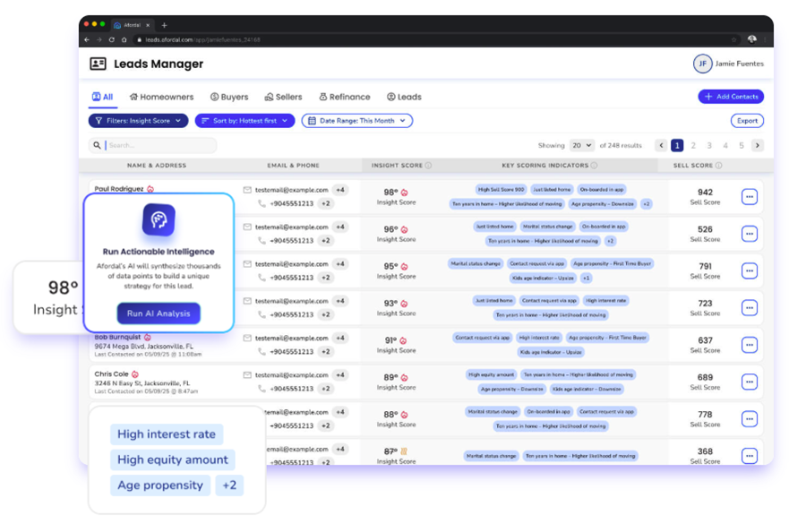Click the Leads Manager contact card icon

click(98, 64)
